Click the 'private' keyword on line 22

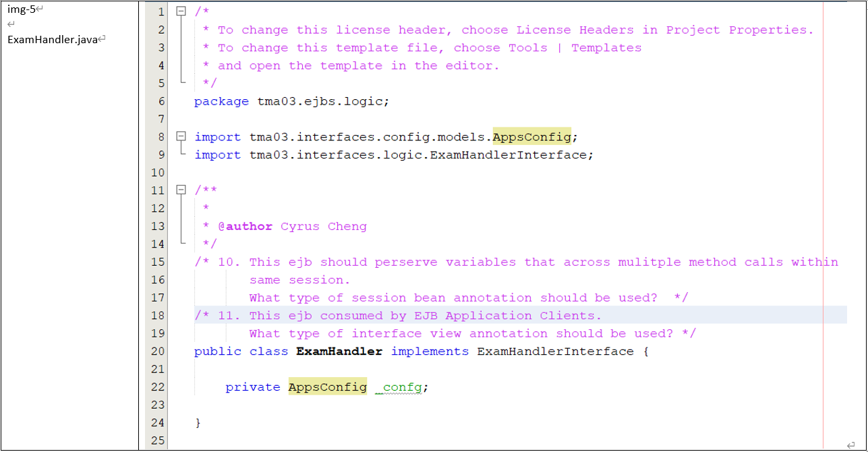click(x=253, y=387)
